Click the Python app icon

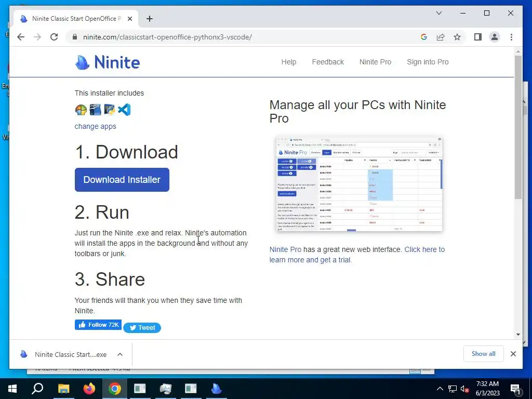tap(110, 110)
